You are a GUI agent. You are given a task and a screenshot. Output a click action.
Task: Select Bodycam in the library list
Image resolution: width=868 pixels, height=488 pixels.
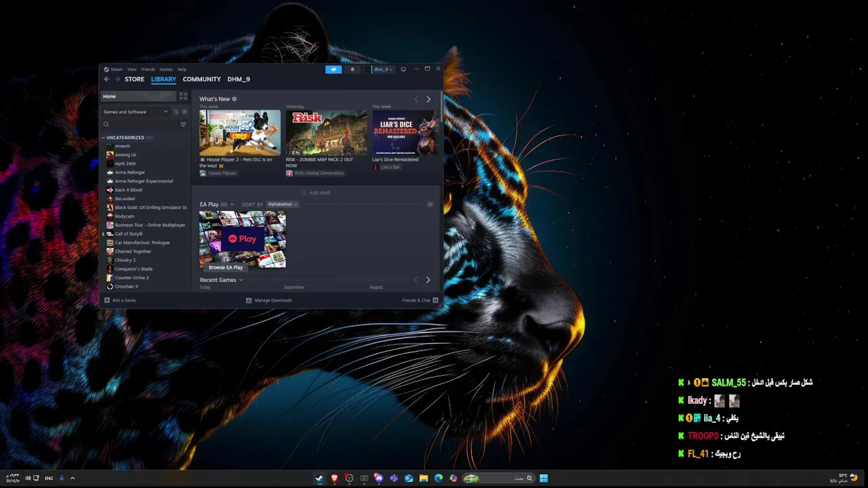point(124,216)
